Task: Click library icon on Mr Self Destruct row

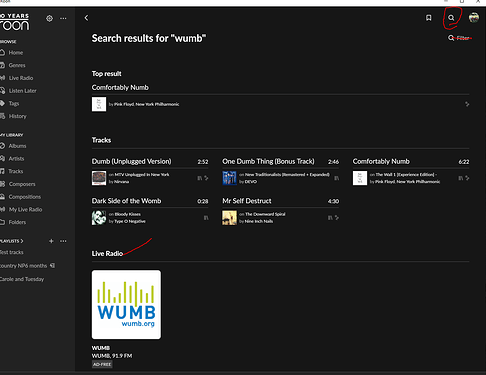Action: (330, 218)
